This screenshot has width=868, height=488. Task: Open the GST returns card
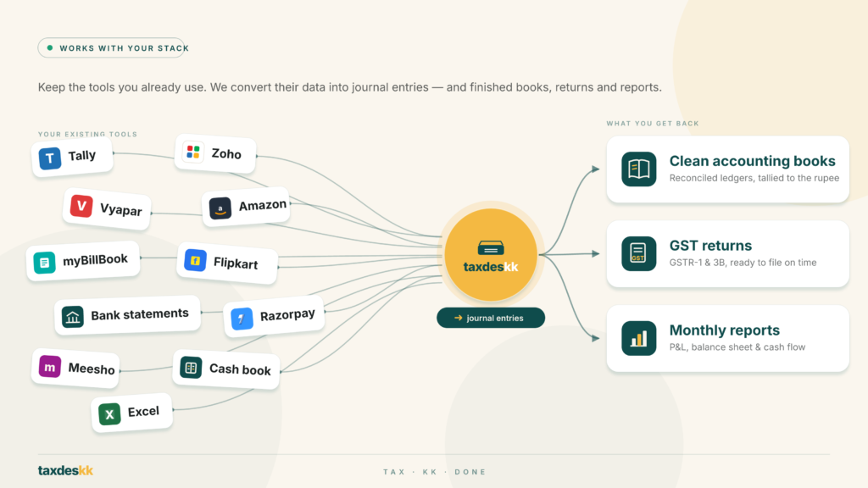pyautogui.click(x=728, y=254)
